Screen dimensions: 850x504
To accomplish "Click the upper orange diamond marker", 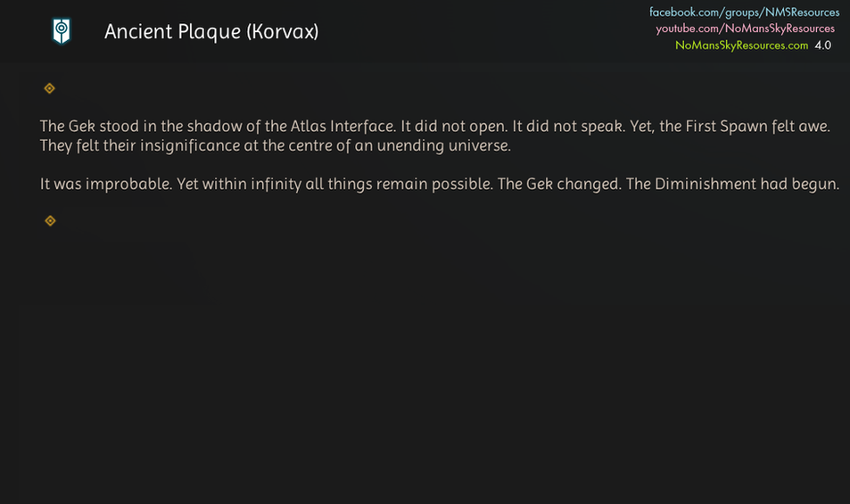I will tap(50, 88).
